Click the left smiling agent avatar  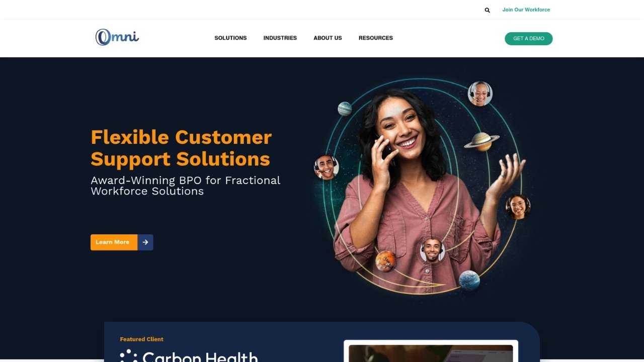(327, 167)
